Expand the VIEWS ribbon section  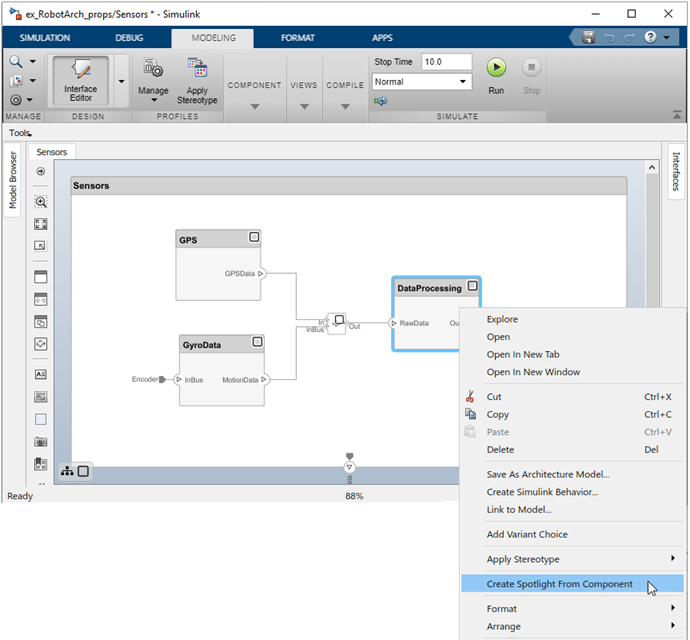[x=304, y=107]
